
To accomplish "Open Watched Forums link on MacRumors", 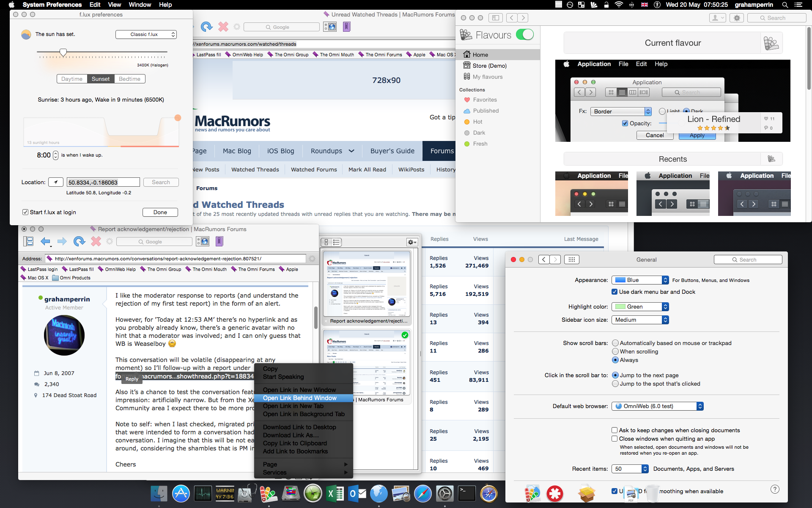I will point(314,169).
